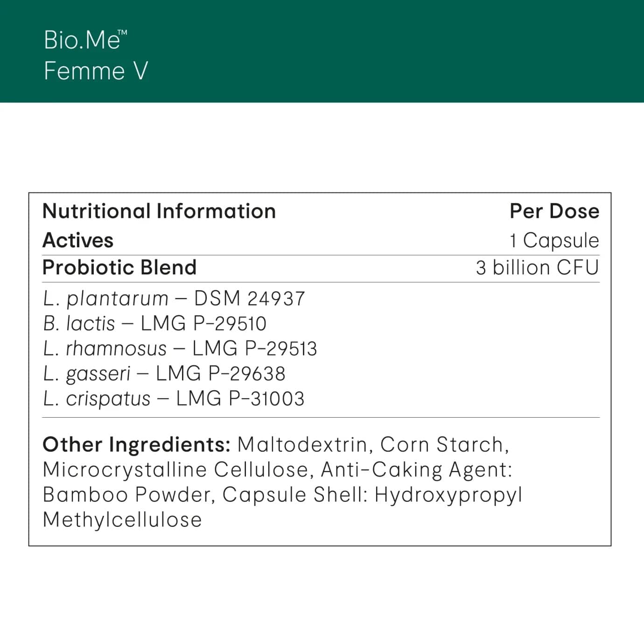The height and width of the screenshot is (644, 644).
Task: Click the Nutritional Information heading
Action: click(159, 211)
